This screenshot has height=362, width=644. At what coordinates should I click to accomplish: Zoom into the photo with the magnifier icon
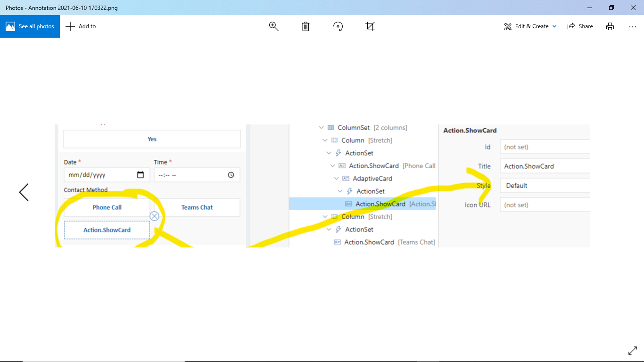click(x=274, y=26)
